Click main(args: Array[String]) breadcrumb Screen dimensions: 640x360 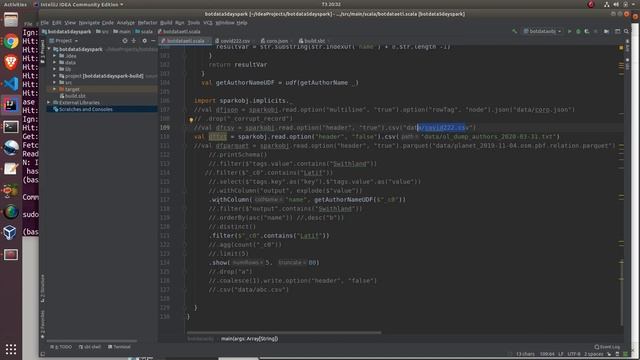(x=249, y=339)
